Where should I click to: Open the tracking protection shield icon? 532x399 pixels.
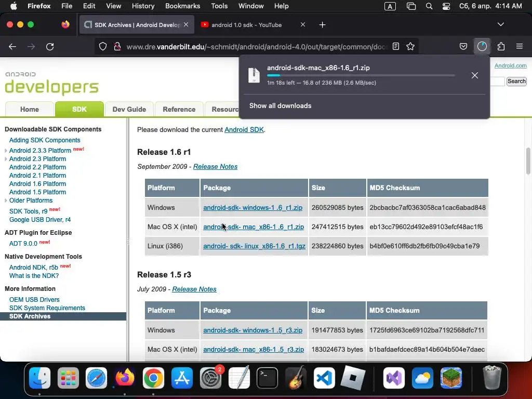coord(103,46)
